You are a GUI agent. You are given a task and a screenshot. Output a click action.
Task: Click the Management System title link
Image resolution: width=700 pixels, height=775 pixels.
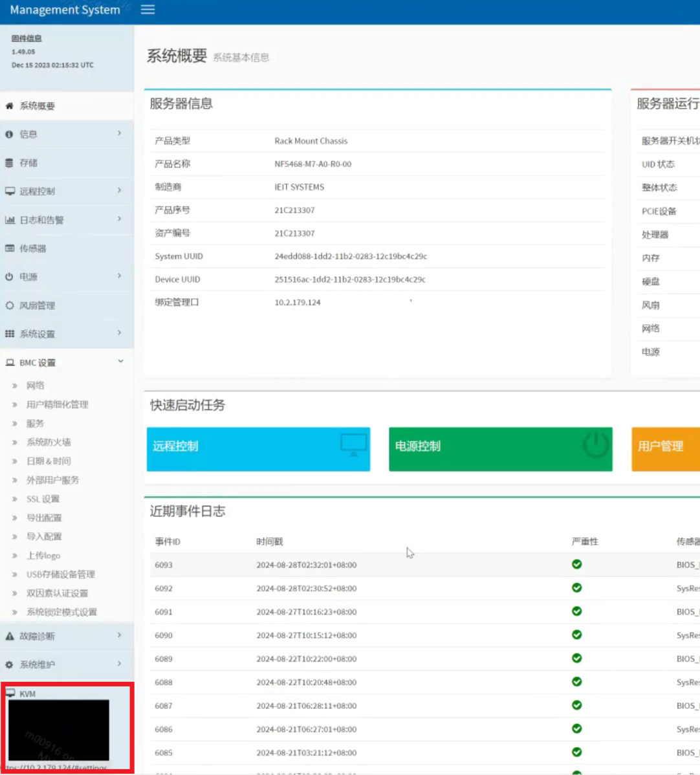(x=65, y=10)
